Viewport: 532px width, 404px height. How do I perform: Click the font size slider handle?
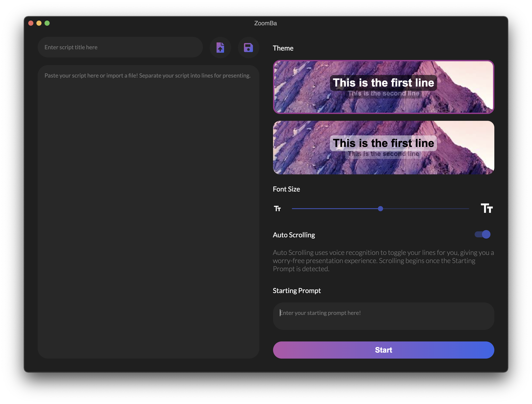click(x=380, y=209)
